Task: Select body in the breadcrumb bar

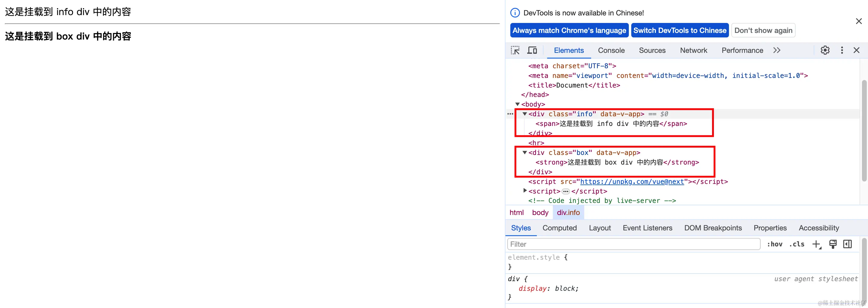Action: [540, 213]
